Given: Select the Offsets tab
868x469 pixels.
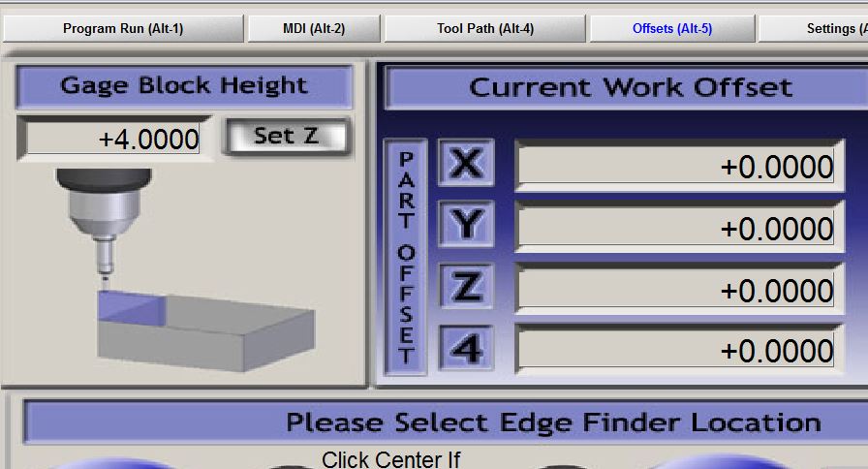Looking at the screenshot, I should [x=671, y=28].
